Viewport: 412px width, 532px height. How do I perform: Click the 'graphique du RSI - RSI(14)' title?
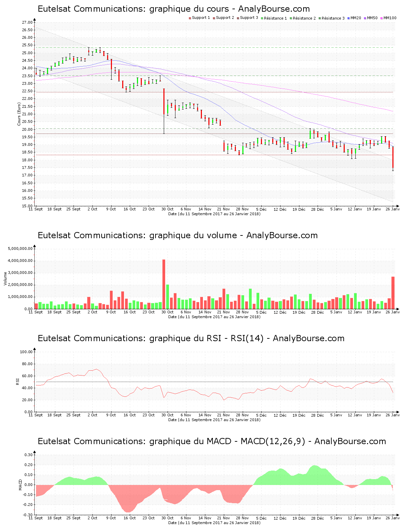(191, 338)
